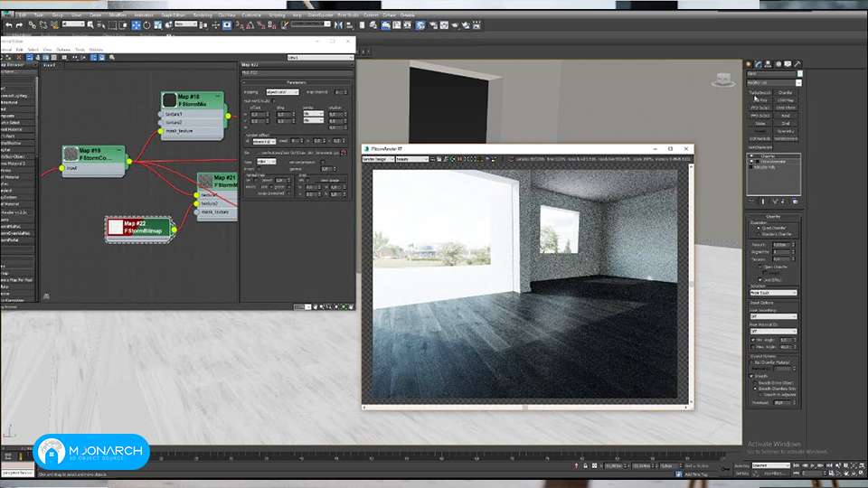
Task: Toggle the Min Angle checkbox
Action: [x=752, y=341]
